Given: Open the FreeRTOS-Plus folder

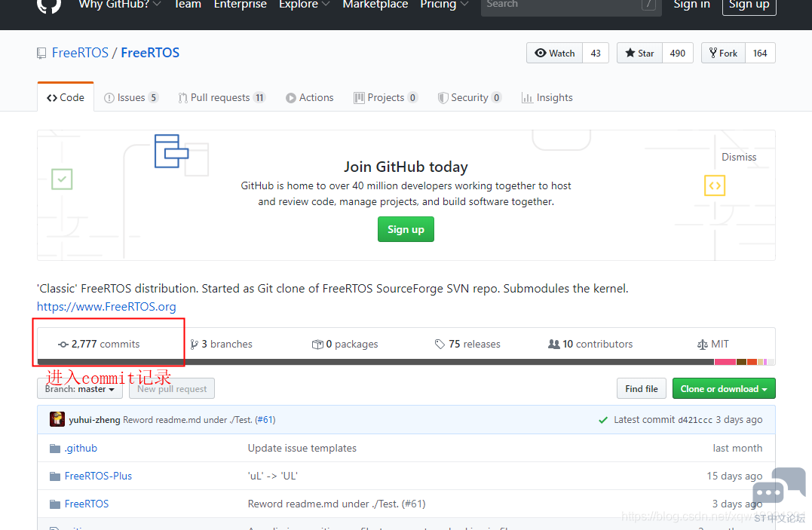Looking at the screenshot, I should 99,476.
